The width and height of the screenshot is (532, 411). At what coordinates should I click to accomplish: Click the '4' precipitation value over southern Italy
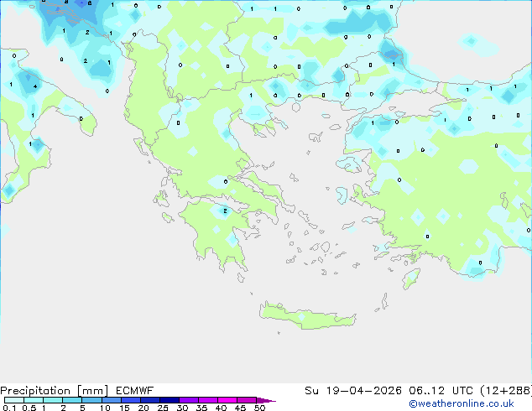[35, 86]
